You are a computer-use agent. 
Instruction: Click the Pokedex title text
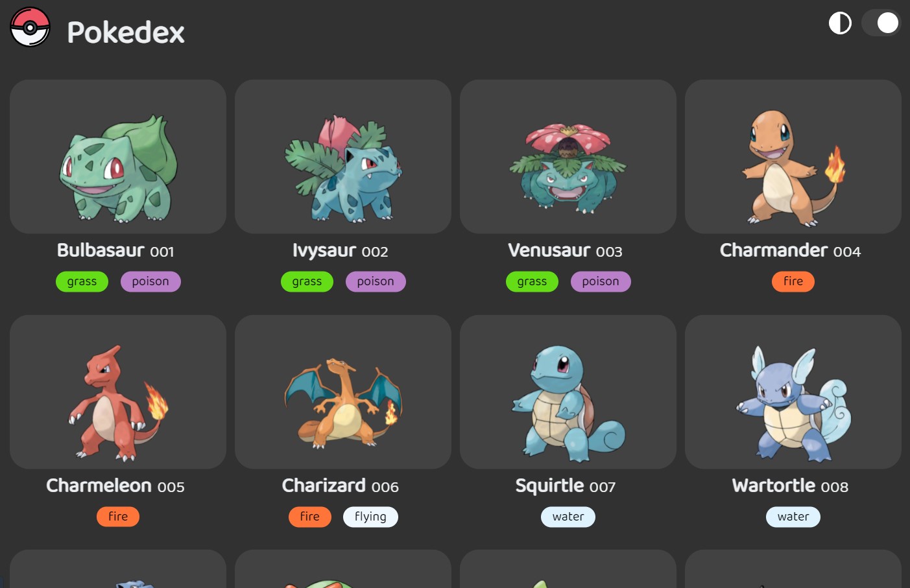pos(126,32)
